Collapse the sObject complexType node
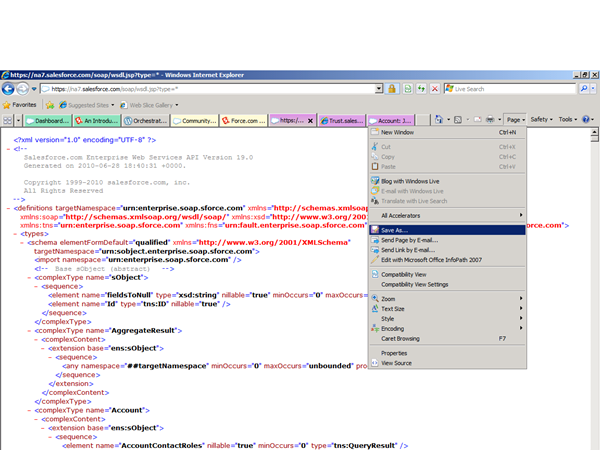600x450 pixels. [x=29, y=277]
